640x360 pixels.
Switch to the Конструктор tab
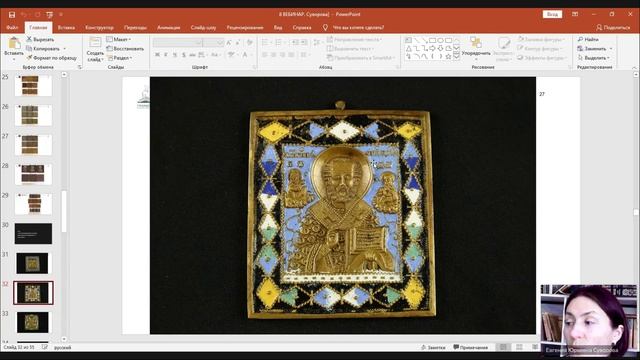tap(100, 28)
